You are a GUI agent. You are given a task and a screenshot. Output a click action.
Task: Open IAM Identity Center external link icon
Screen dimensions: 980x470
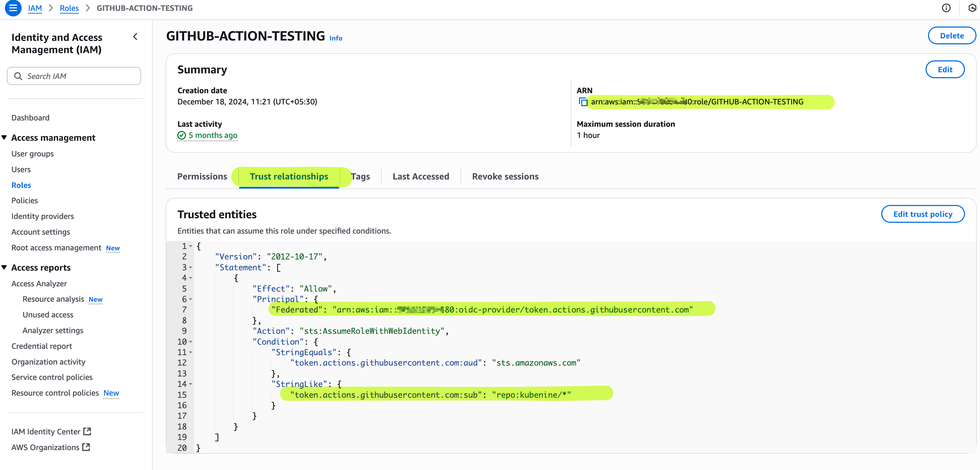pyautogui.click(x=87, y=431)
